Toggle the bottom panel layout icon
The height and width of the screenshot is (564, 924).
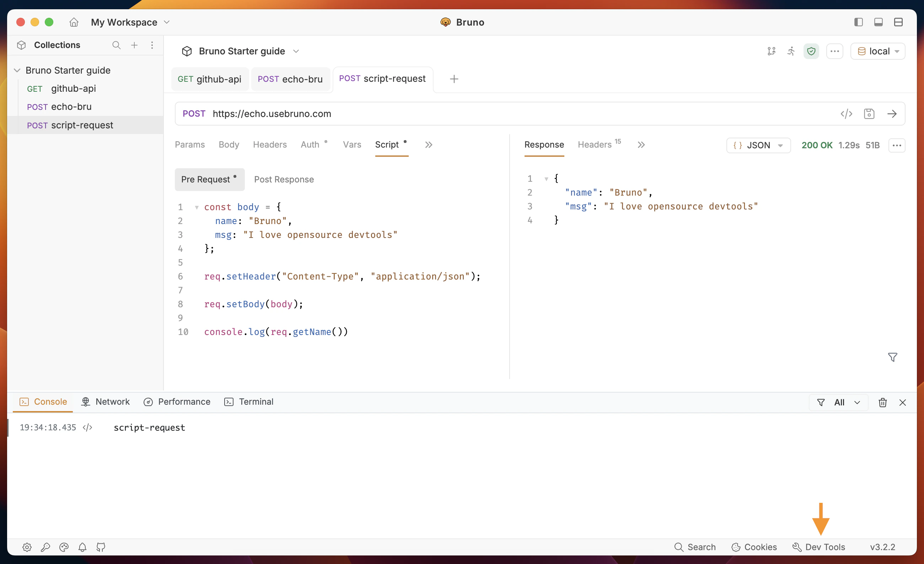(x=878, y=22)
